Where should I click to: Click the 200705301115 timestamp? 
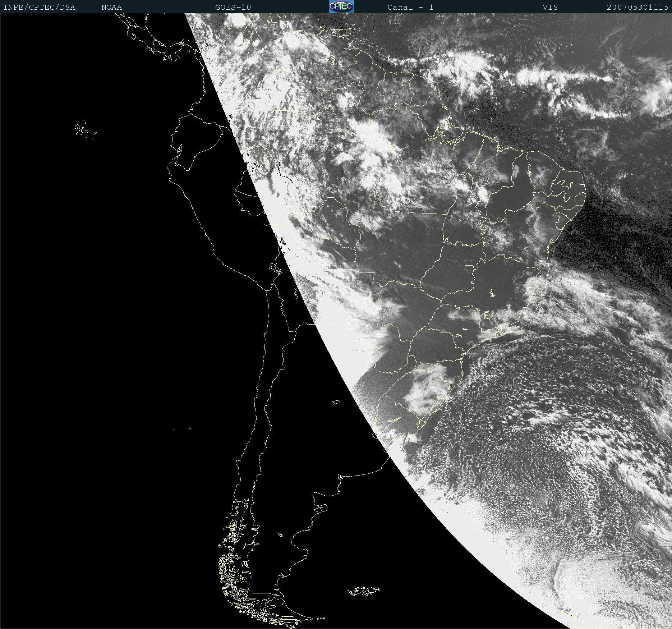click(638, 7)
